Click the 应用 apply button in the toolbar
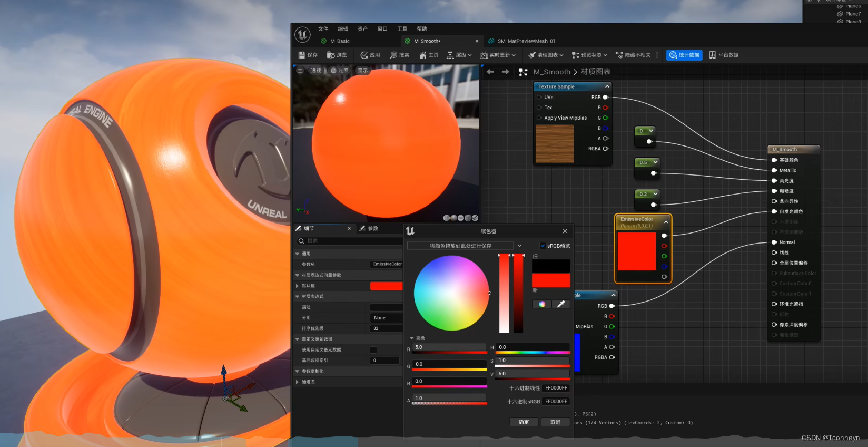The width and height of the screenshot is (868, 447). click(370, 55)
